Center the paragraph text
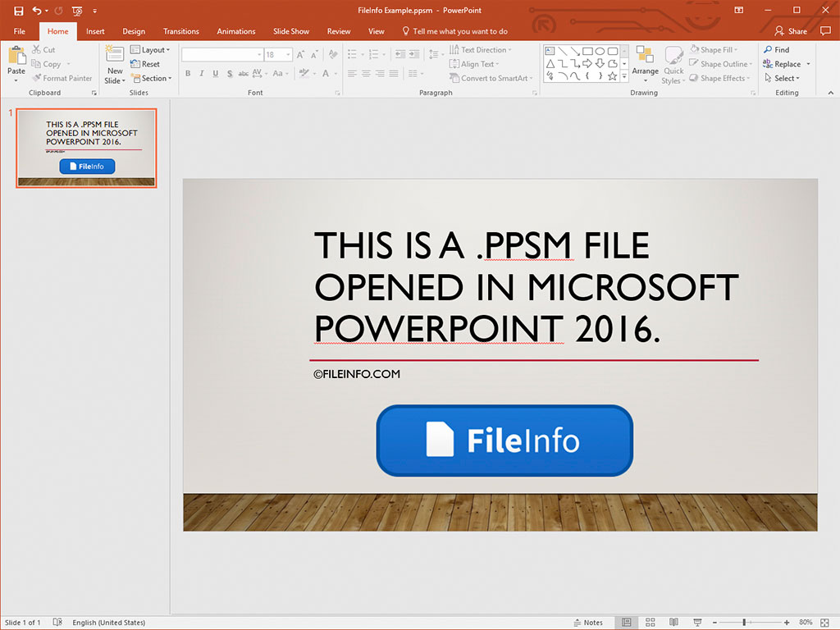This screenshot has width=840, height=630. point(366,73)
